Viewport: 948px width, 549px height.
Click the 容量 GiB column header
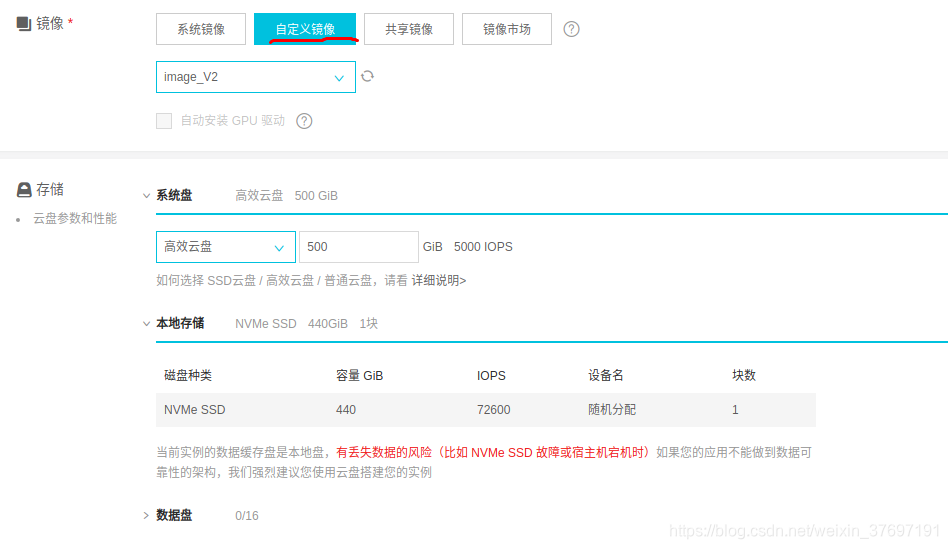pyautogui.click(x=360, y=375)
